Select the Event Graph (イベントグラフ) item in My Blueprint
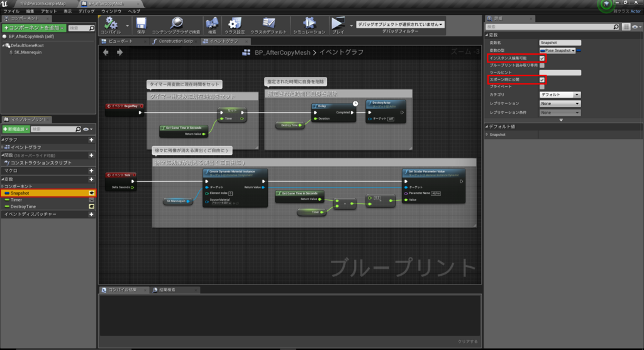Image resolution: width=644 pixels, height=350 pixels. (x=25, y=147)
